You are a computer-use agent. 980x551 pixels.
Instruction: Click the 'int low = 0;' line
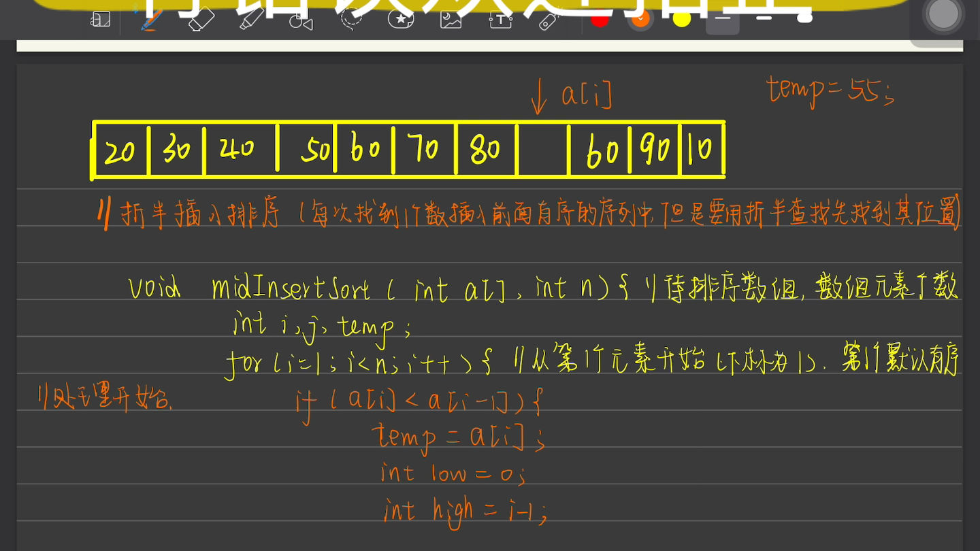coord(453,473)
